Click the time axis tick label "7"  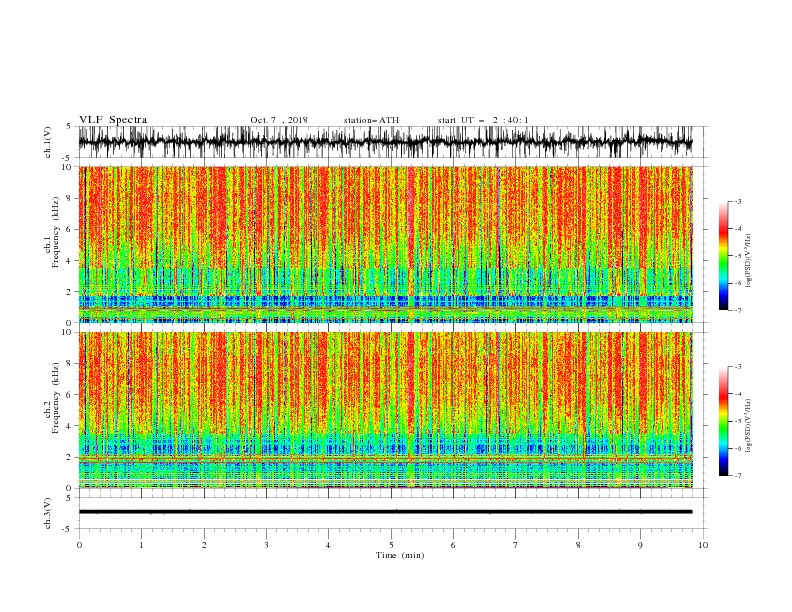click(515, 545)
